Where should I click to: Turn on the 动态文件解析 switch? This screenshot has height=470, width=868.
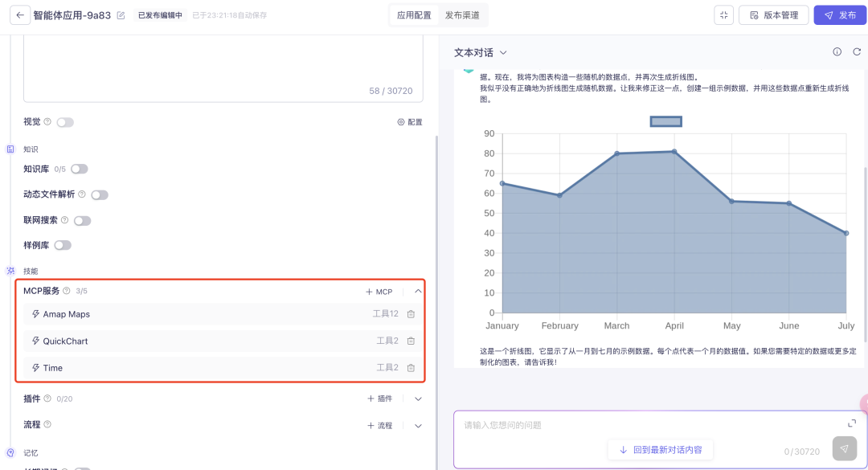(x=100, y=194)
